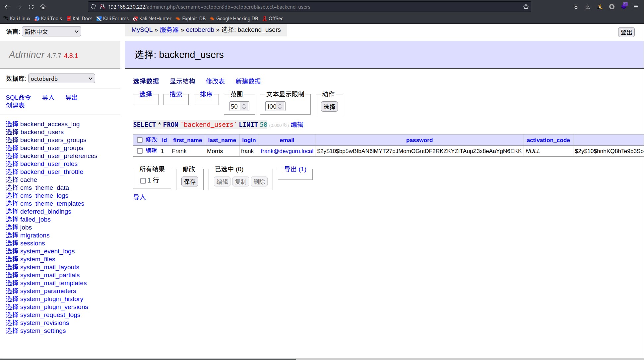This screenshot has height=360, width=644.
Task: Click the octoberdb breadcrumb link
Action: [200, 30]
